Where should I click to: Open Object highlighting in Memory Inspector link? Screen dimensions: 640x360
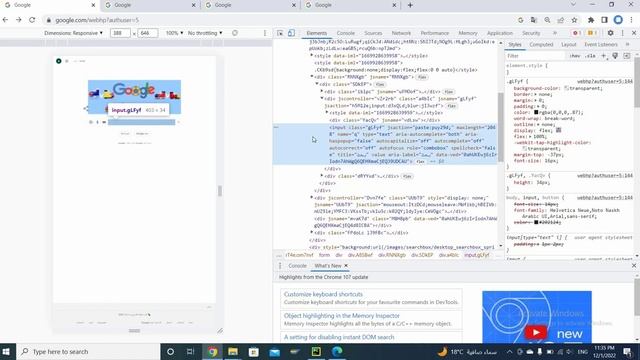click(342, 316)
